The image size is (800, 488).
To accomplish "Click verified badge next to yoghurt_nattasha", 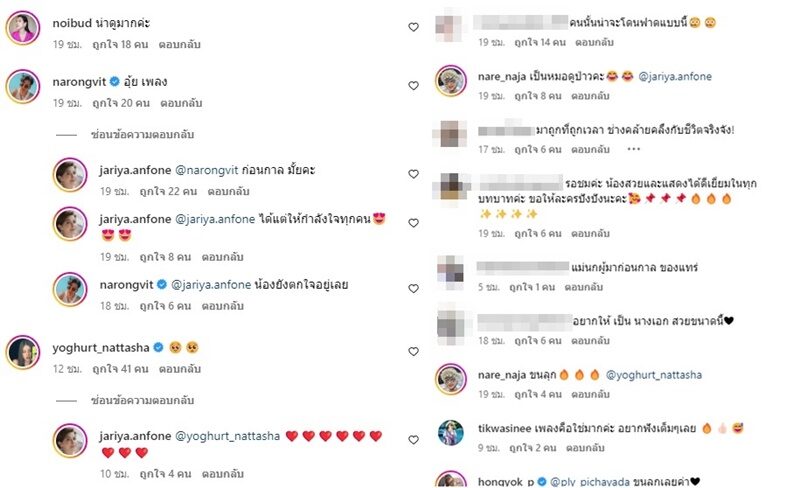I will [158, 348].
